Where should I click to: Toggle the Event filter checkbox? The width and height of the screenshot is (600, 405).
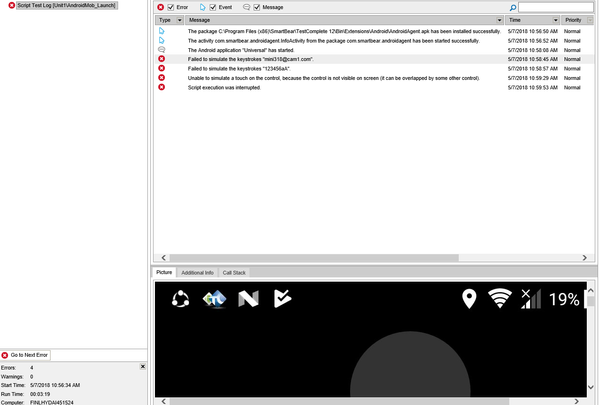coord(213,7)
